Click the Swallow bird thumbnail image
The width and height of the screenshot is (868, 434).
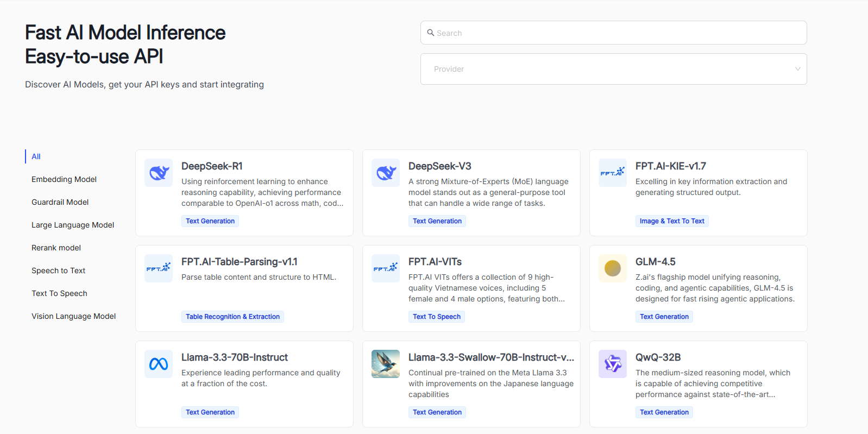tap(386, 364)
